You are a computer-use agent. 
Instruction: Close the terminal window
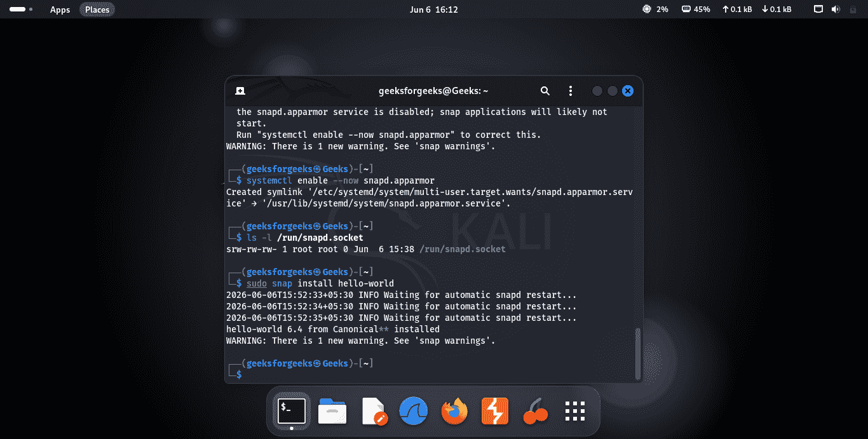tap(628, 91)
